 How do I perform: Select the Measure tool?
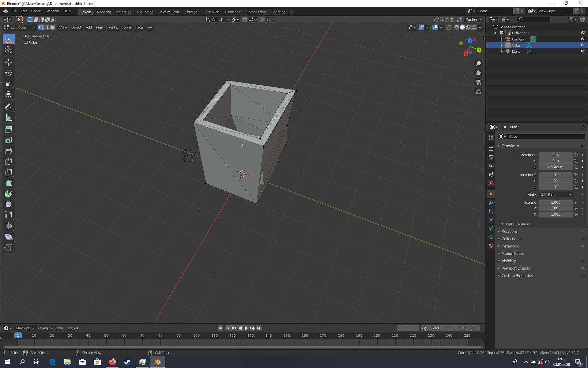[9, 117]
